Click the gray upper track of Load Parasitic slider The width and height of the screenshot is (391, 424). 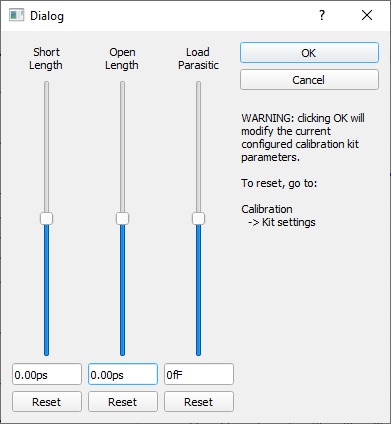point(198,147)
